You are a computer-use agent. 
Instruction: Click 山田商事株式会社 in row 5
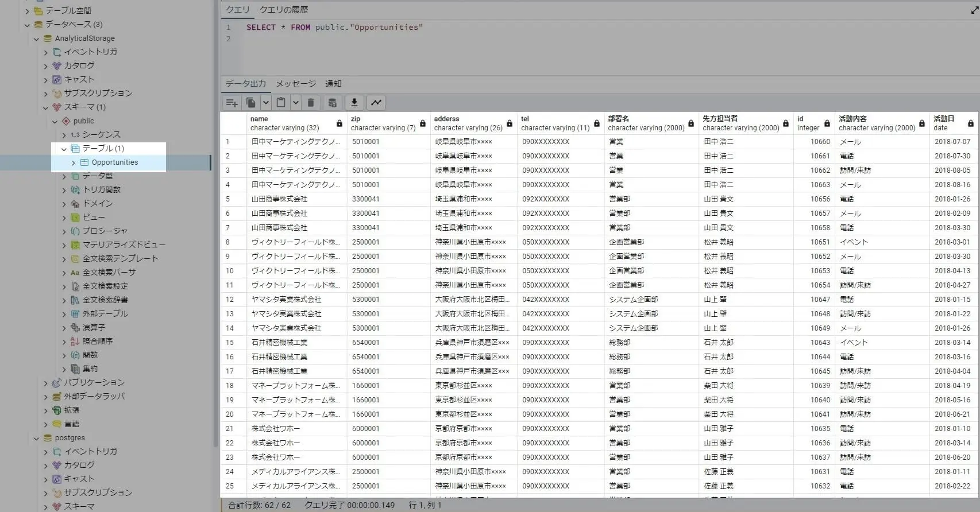pos(279,199)
